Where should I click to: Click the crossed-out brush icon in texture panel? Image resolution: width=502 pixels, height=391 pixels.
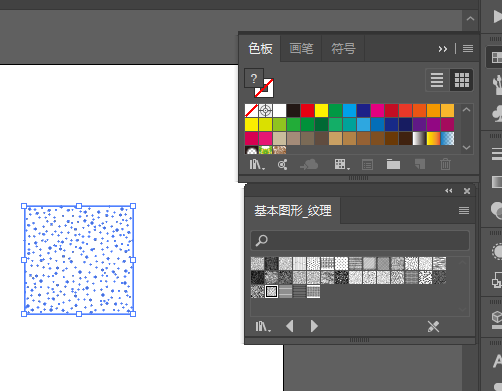433,326
